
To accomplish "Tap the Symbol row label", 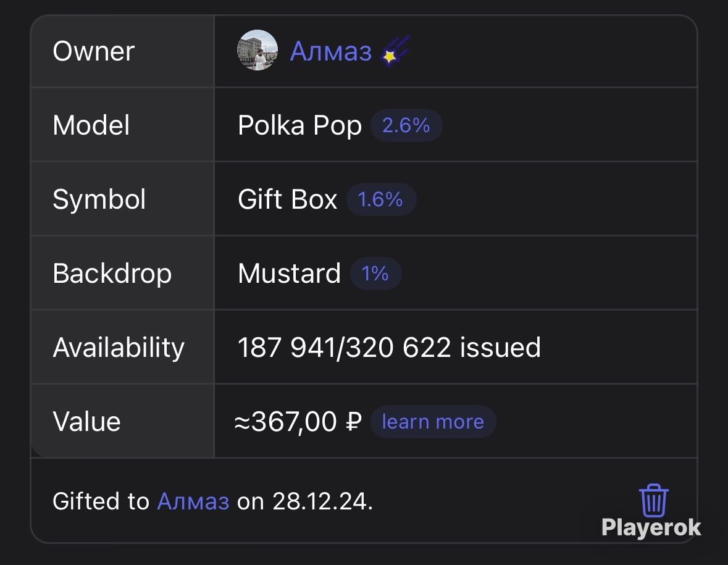I will click(x=99, y=199).
